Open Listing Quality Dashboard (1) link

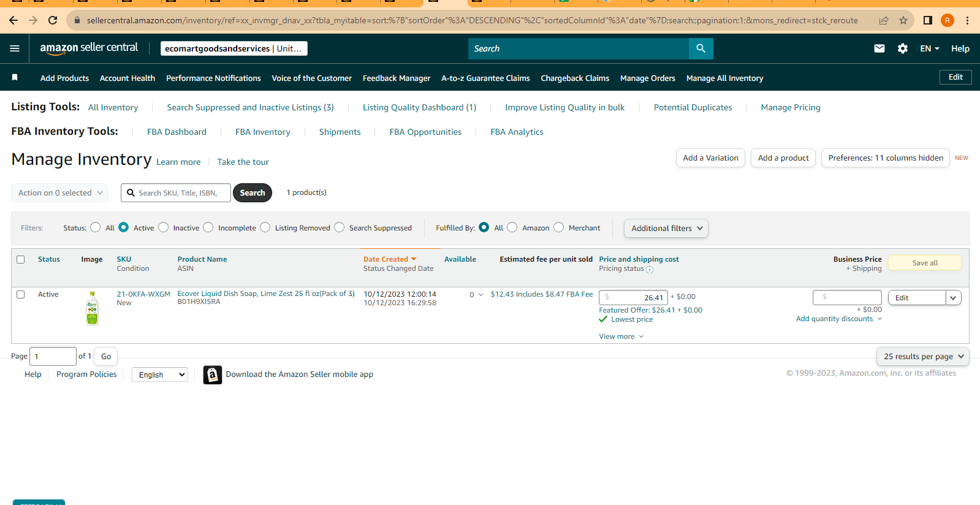pos(419,107)
